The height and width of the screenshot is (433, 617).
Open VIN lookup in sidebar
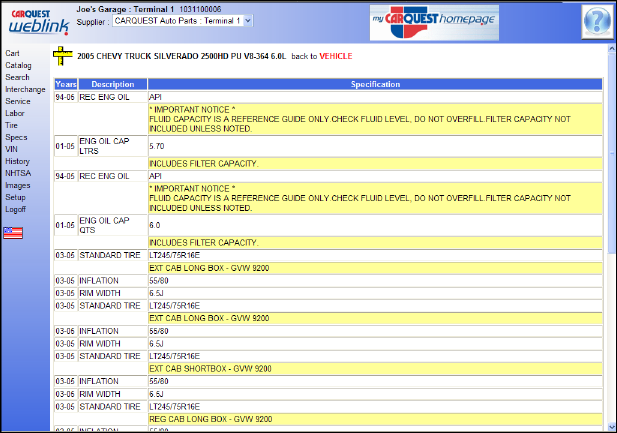[x=11, y=149]
